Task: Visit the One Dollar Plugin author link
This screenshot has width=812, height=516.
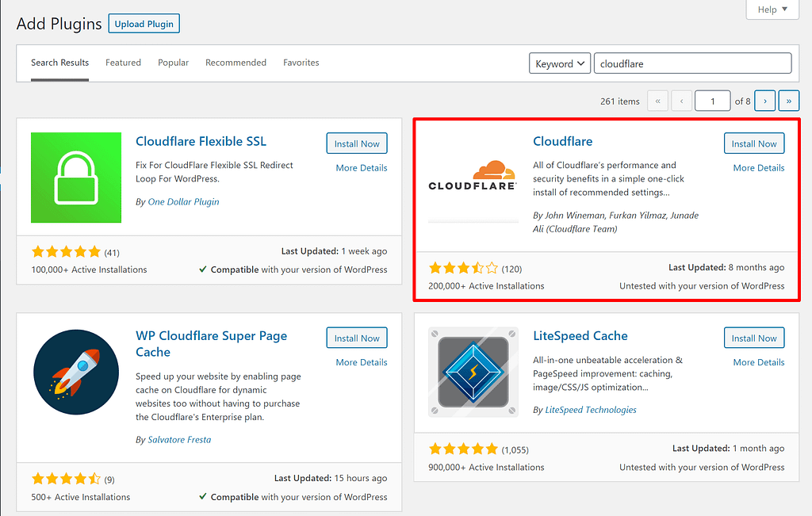Action: (x=183, y=201)
